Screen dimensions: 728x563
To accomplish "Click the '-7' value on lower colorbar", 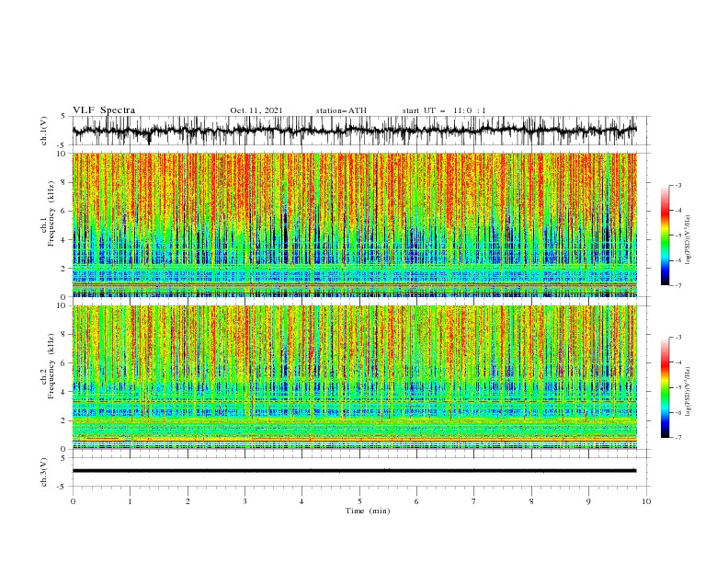I will coord(677,438).
